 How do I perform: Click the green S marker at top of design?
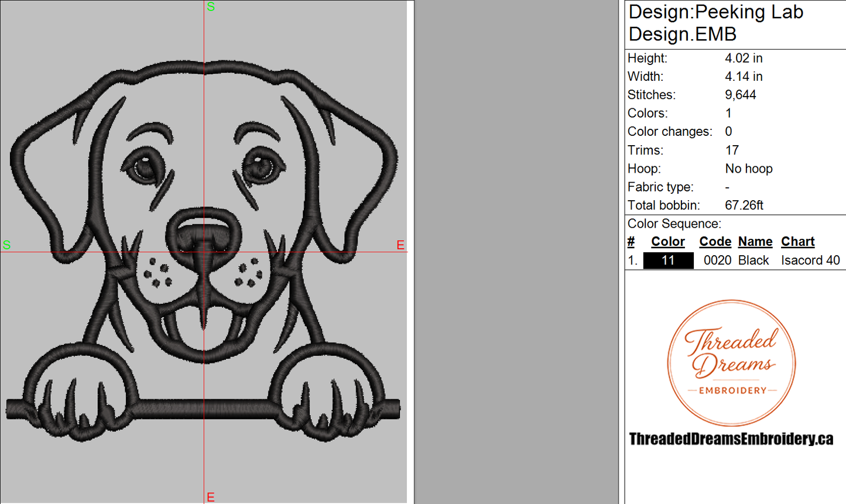coord(211,7)
